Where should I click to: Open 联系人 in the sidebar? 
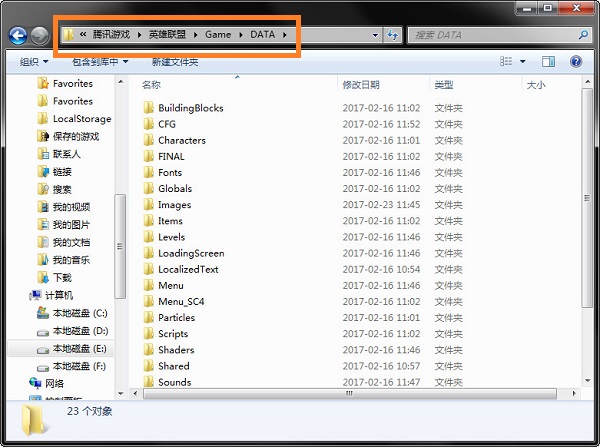[67, 154]
